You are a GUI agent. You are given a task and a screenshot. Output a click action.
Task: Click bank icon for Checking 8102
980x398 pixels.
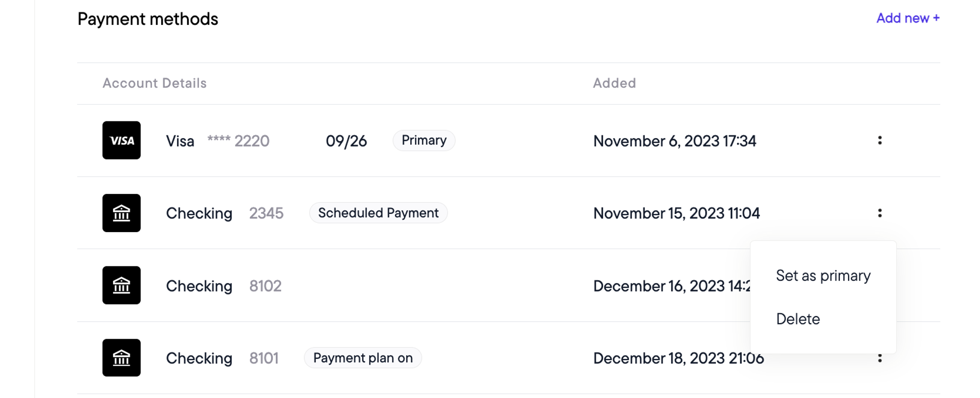click(x=122, y=285)
